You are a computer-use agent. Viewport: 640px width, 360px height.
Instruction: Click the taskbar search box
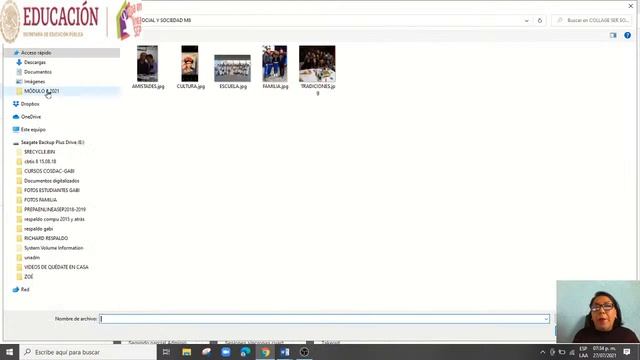(x=88, y=352)
